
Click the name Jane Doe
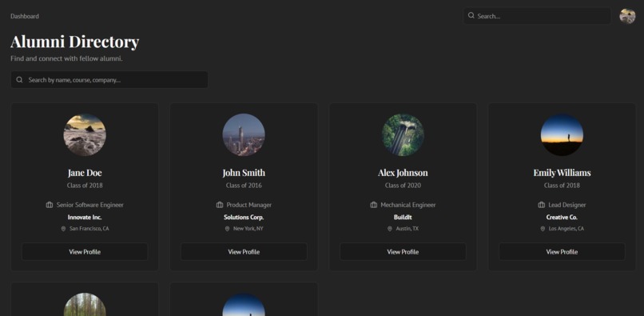[85, 173]
